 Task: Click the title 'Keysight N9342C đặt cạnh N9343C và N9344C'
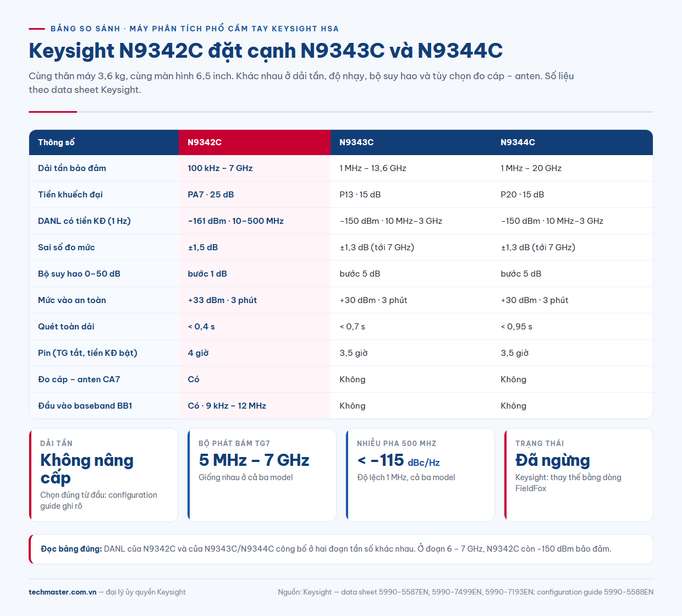[x=266, y=51]
